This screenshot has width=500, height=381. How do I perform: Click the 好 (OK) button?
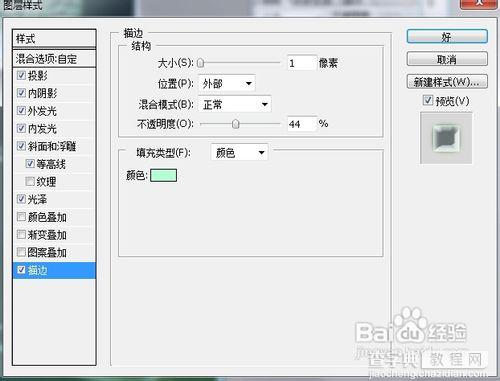pyautogui.click(x=447, y=37)
